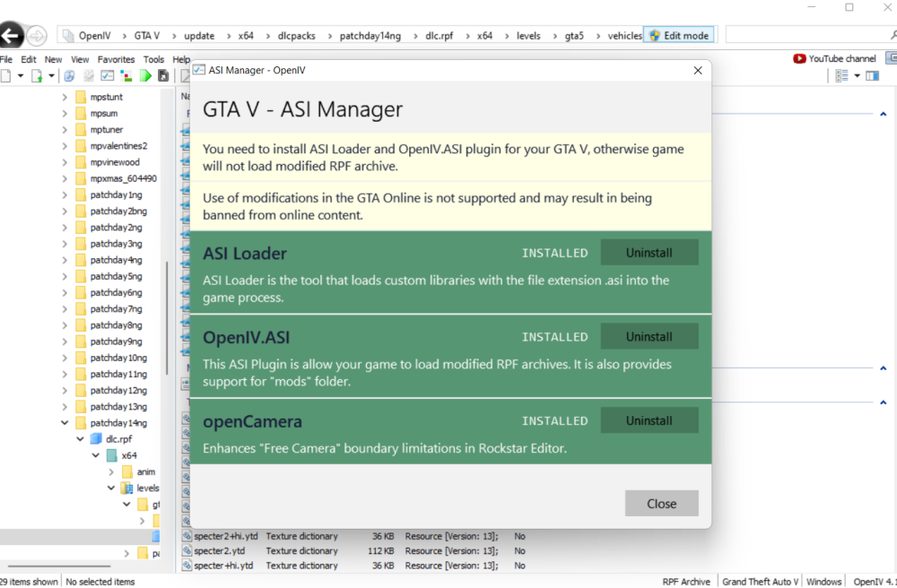Click 'dlcpacks' in the address bar
Viewport: 897px width, 588px height.
coord(296,36)
